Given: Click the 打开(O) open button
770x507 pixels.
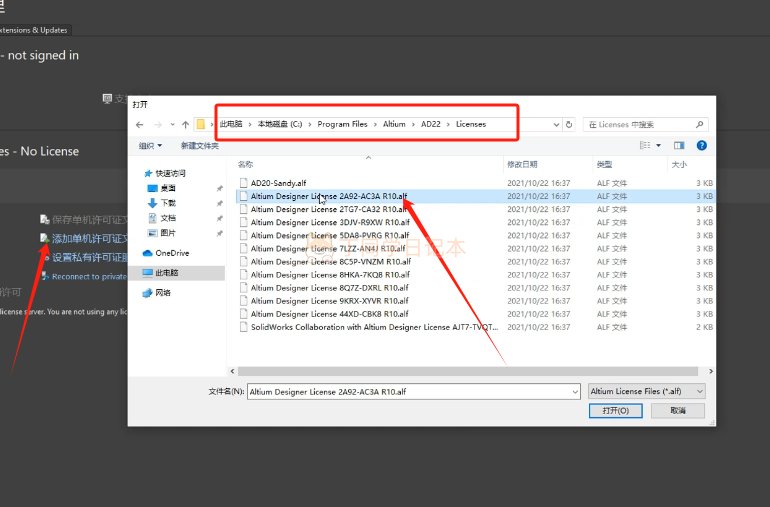Looking at the screenshot, I should (616, 411).
